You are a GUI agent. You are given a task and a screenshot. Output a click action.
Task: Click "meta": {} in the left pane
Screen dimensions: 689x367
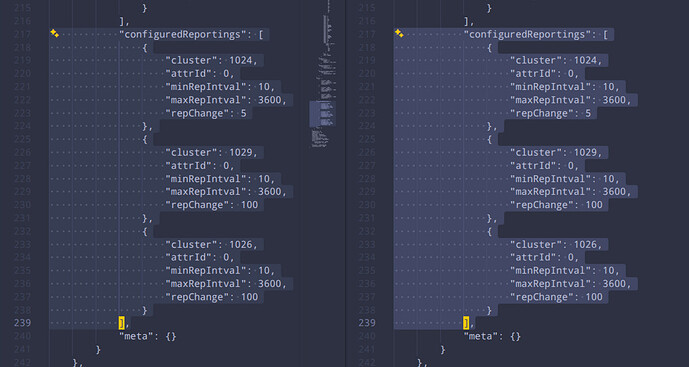click(148, 337)
